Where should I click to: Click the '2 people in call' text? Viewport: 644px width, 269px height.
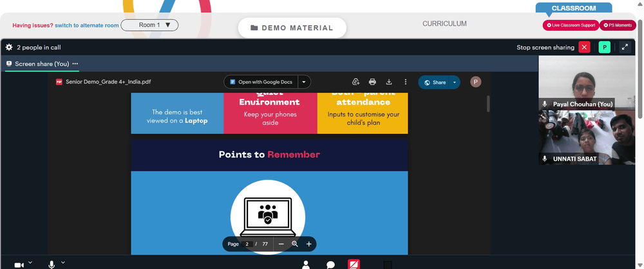tap(39, 47)
